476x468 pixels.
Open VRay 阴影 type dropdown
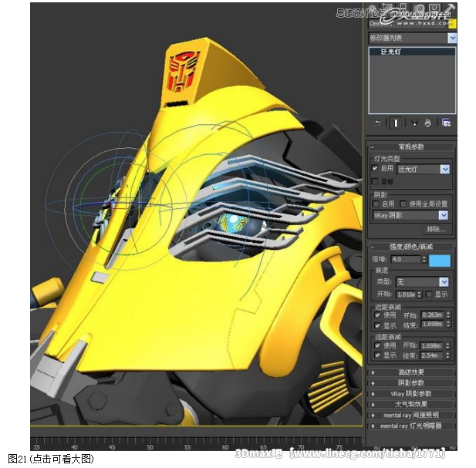410,215
